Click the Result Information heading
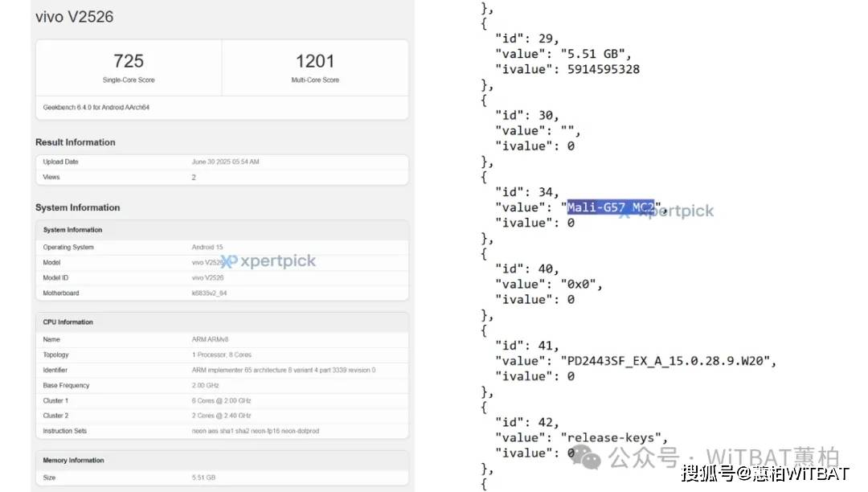 click(76, 142)
